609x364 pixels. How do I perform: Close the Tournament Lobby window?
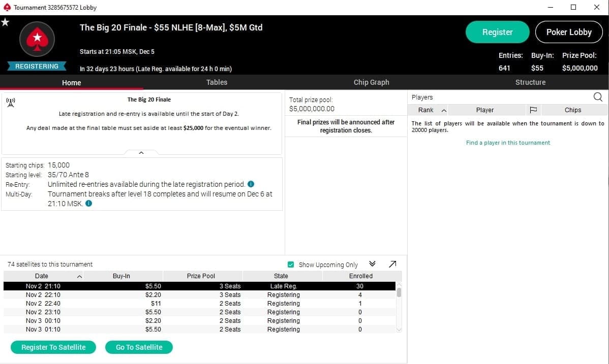597,7
